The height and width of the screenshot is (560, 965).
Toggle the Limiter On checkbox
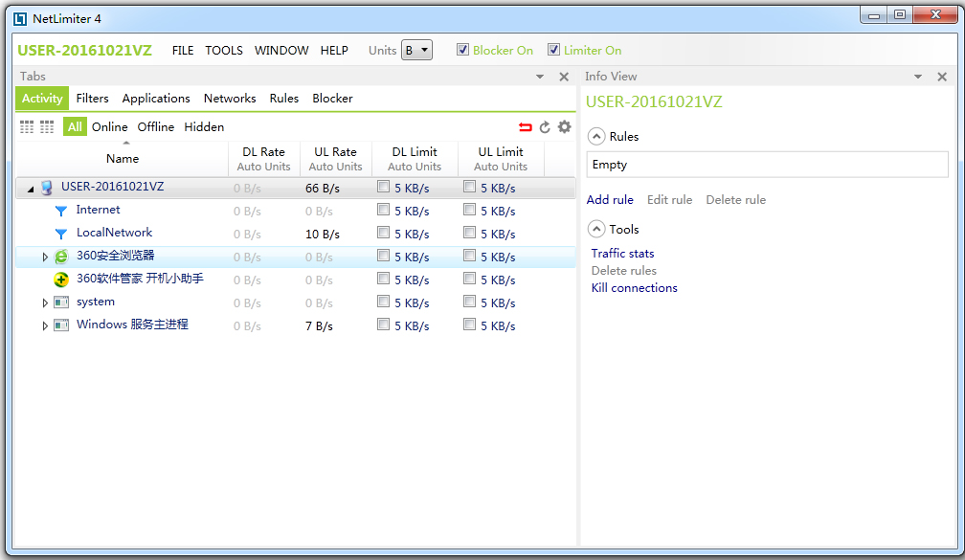(554, 50)
